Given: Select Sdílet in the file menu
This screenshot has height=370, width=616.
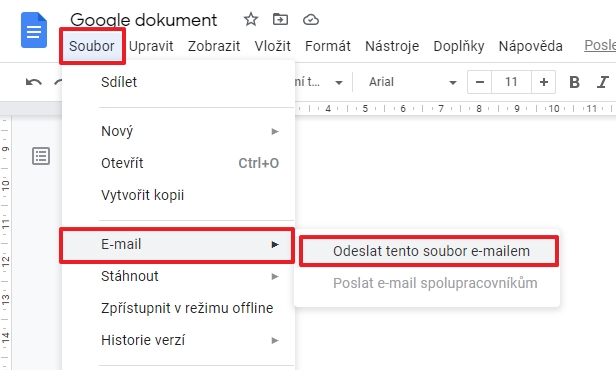Looking at the screenshot, I should (x=178, y=82).
